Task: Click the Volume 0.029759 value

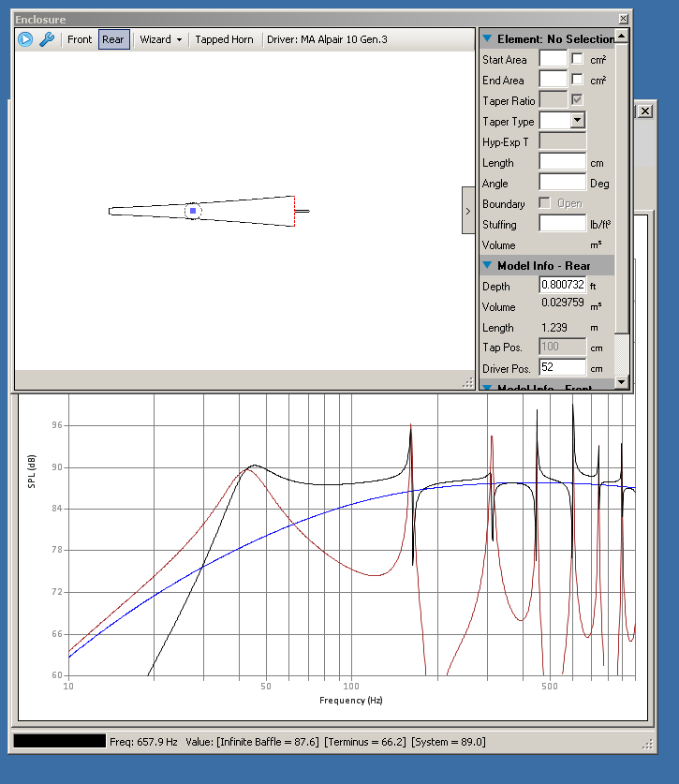Action: 563,303
